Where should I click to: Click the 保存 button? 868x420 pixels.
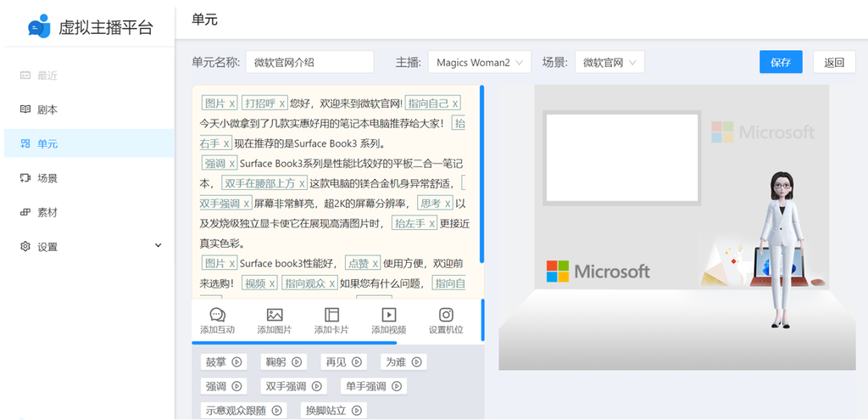coord(781,62)
